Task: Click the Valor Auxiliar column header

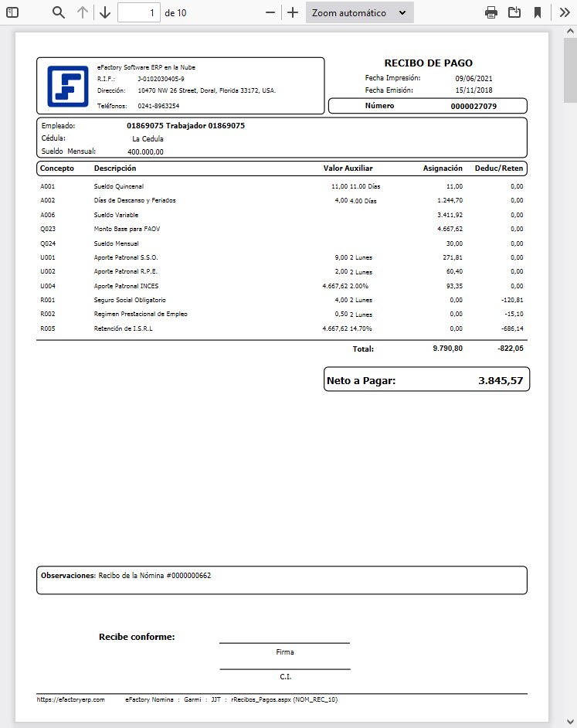Action: click(348, 168)
